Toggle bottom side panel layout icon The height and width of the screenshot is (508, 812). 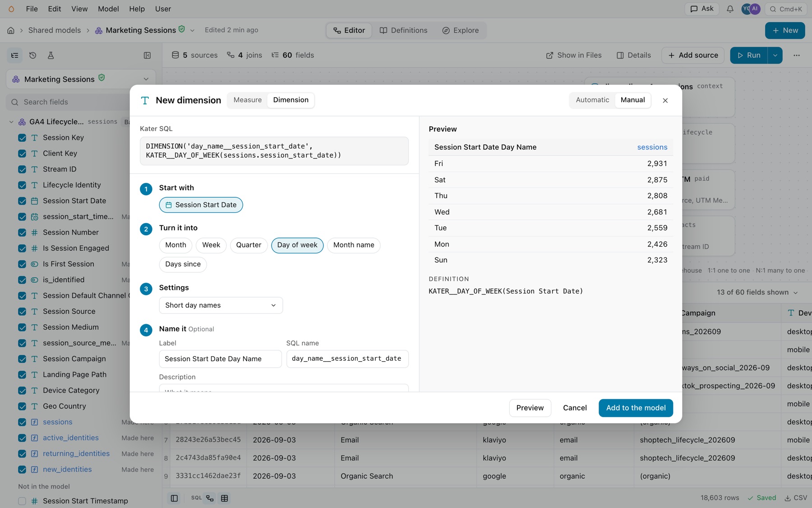coord(174,498)
